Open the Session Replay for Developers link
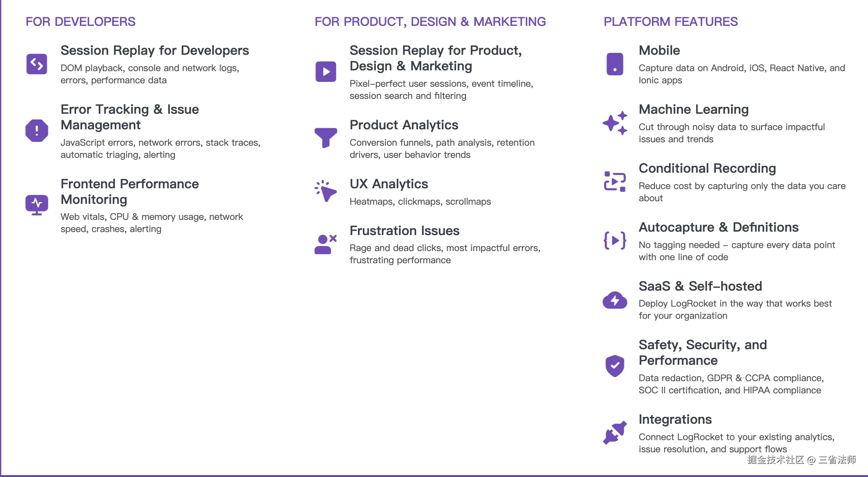868x477 pixels. pos(154,50)
